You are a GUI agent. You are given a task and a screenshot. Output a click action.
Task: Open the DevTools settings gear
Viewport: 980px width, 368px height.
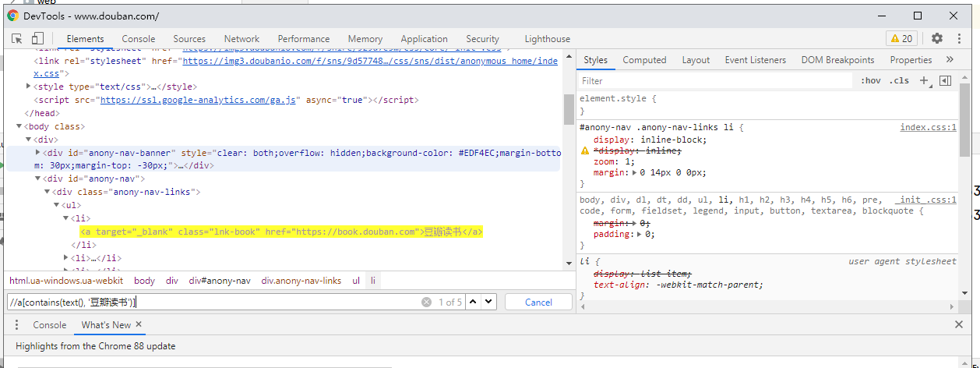click(x=937, y=38)
